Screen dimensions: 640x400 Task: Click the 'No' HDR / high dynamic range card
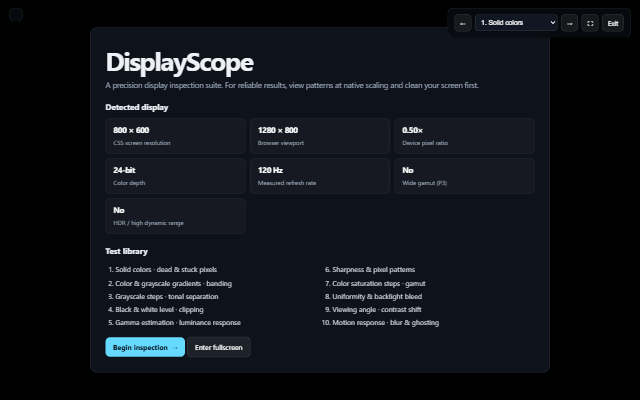coord(176,216)
